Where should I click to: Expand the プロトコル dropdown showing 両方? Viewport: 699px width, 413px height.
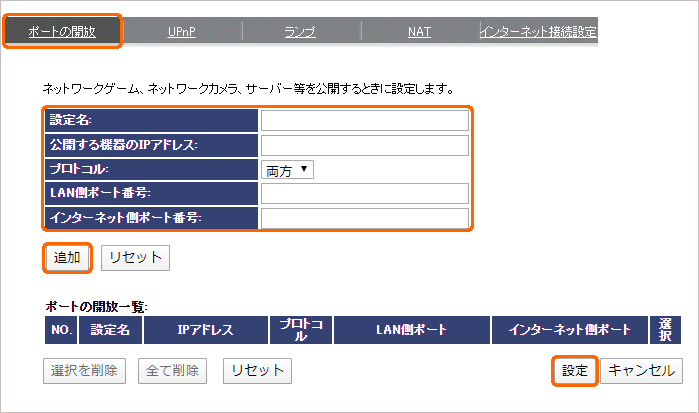pyautogui.click(x=288, y=170)
